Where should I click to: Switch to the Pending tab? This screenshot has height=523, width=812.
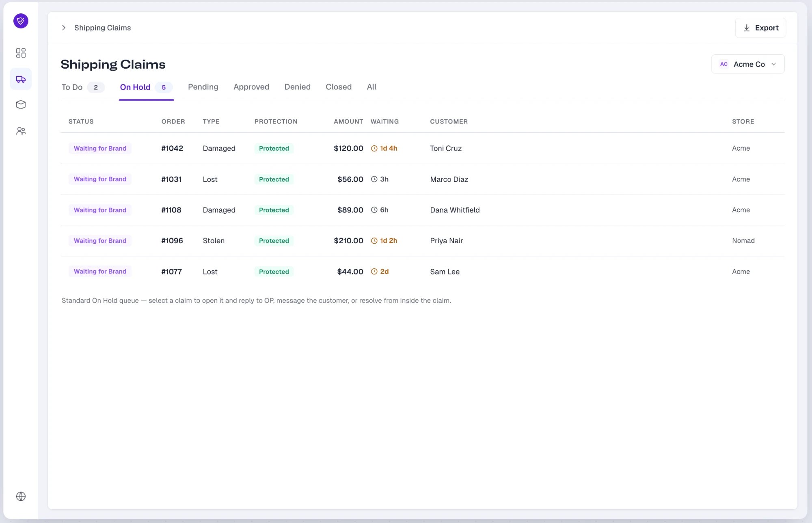pyautogui.click(x=203, y=87)
